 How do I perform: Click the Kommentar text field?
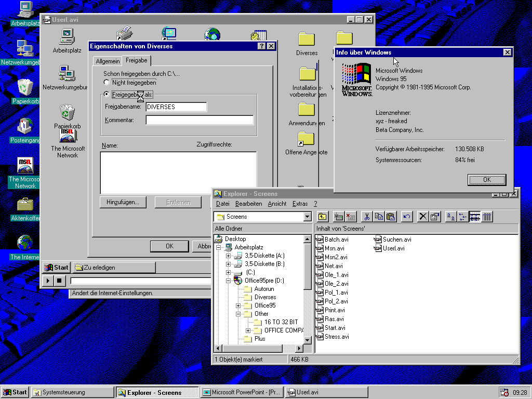(x=199, y=120)
